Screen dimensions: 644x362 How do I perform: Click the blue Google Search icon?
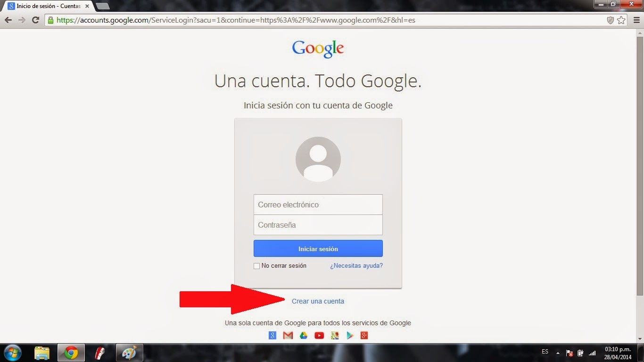click(x=272, y=335)
